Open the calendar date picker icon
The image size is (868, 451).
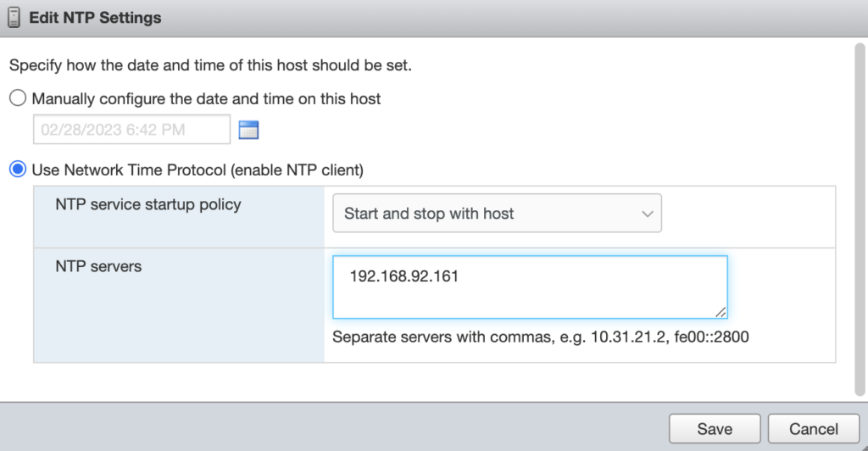pyautogui.click(x=248, y=130)
